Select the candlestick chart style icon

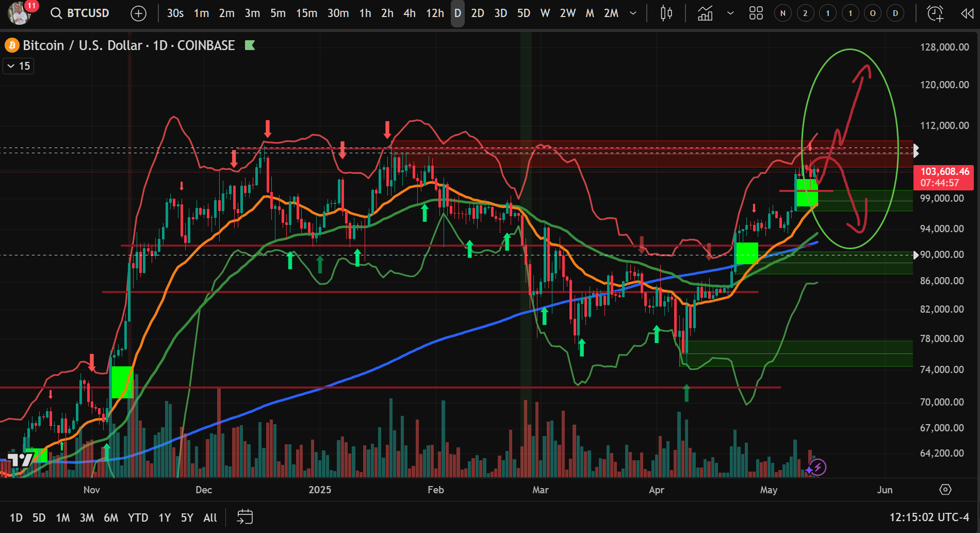(665, 13)
